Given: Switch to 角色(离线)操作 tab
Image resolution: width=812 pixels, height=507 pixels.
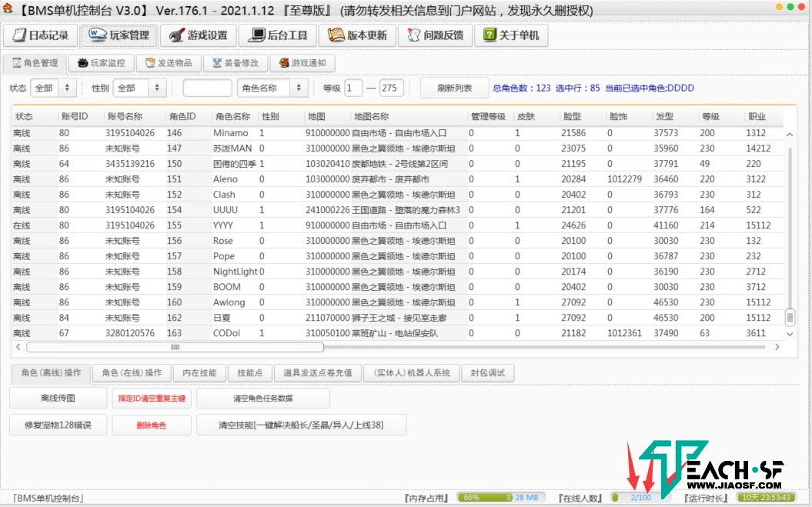Looking at the screenshot, I should pos(51,373).
